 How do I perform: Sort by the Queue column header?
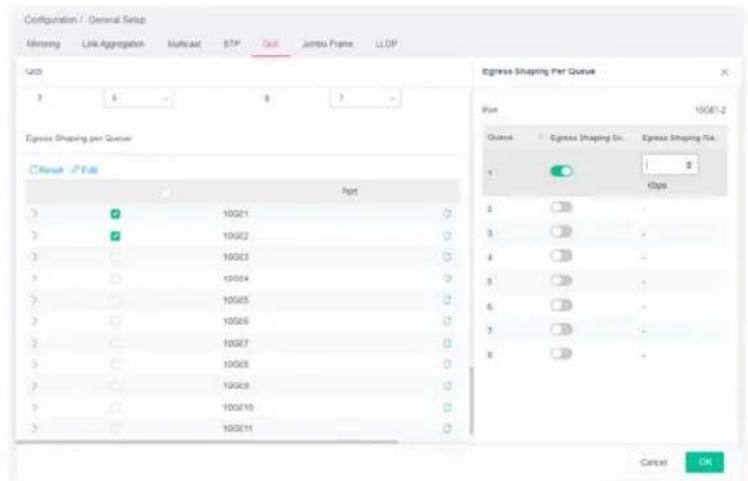500,137
